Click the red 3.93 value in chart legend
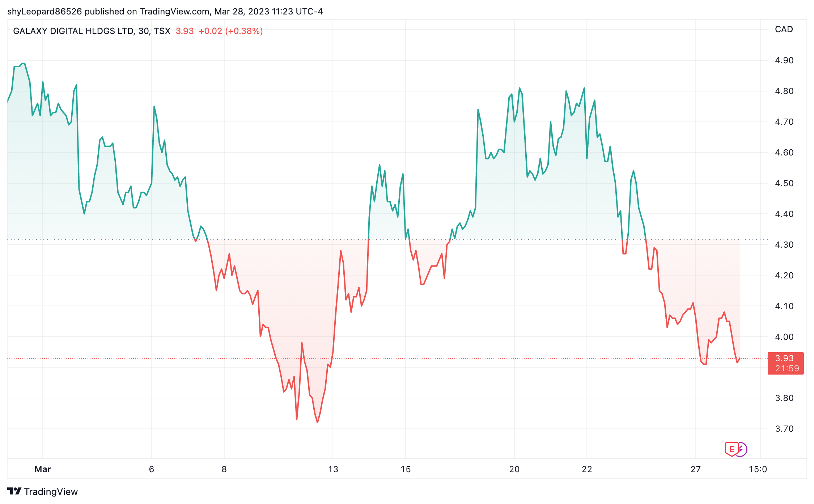Image resolution: width=814 pixels, height=504 pixels. (185, 31)
